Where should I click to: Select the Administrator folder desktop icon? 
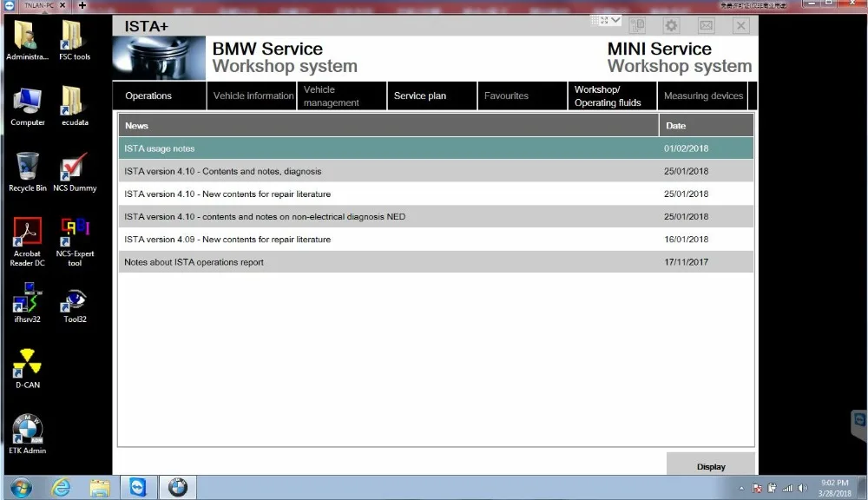pyautogui.click(x=27, y=40)
